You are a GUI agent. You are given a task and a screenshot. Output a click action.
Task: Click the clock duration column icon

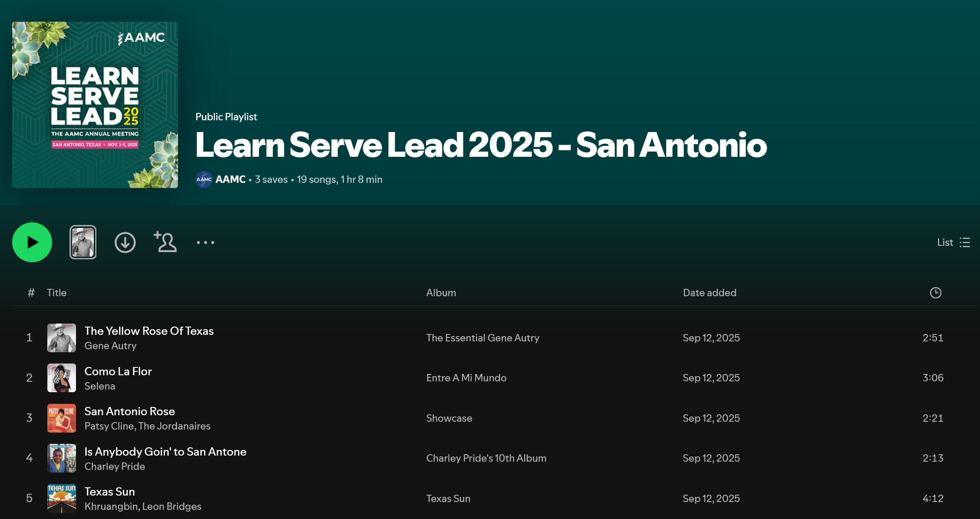coord(935,293)
